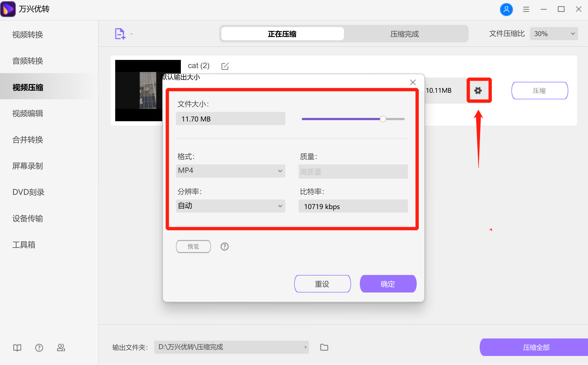
Task: Click the blue user account avatar
Action: pos(506,9)
